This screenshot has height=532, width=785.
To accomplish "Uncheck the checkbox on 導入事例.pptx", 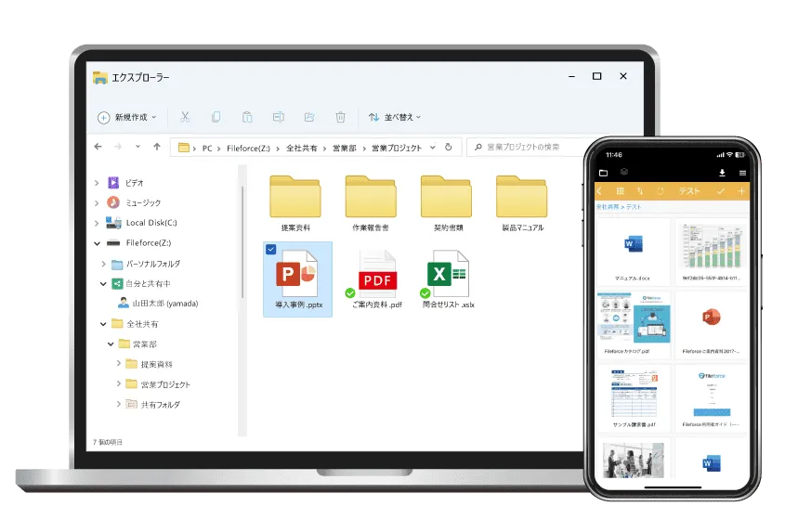I will coord(270,249).
